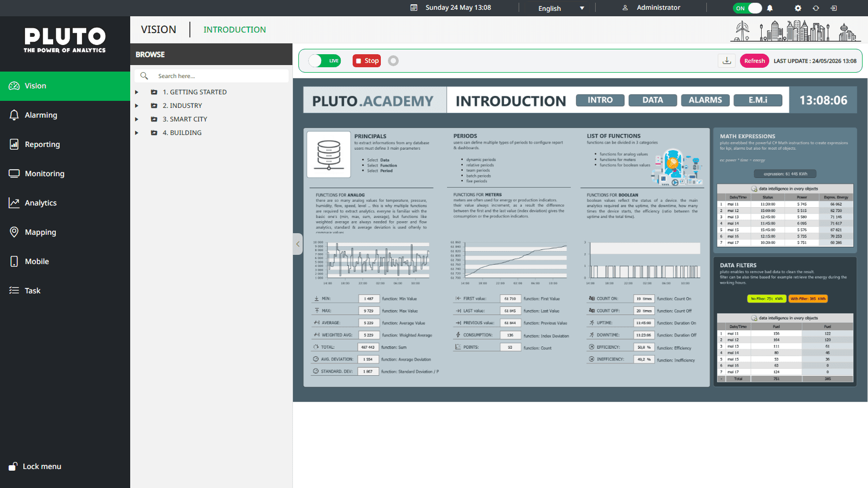Screen dimensions: 868x488
Task: Open the Vision section in sidebar
Action: 65,86
